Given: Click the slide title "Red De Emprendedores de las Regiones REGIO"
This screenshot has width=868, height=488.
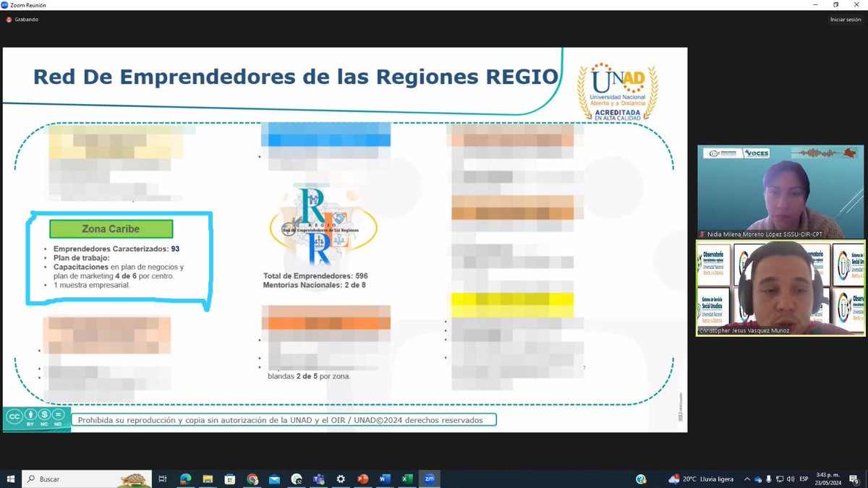Looking at the screenshot, I should point(296,77).
